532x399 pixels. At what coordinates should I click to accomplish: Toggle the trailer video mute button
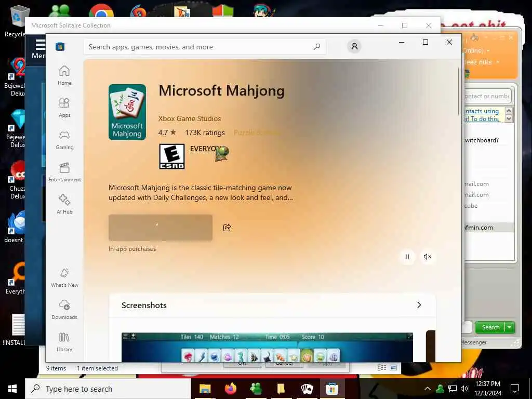pyautogui.click(x=428, y=257)
